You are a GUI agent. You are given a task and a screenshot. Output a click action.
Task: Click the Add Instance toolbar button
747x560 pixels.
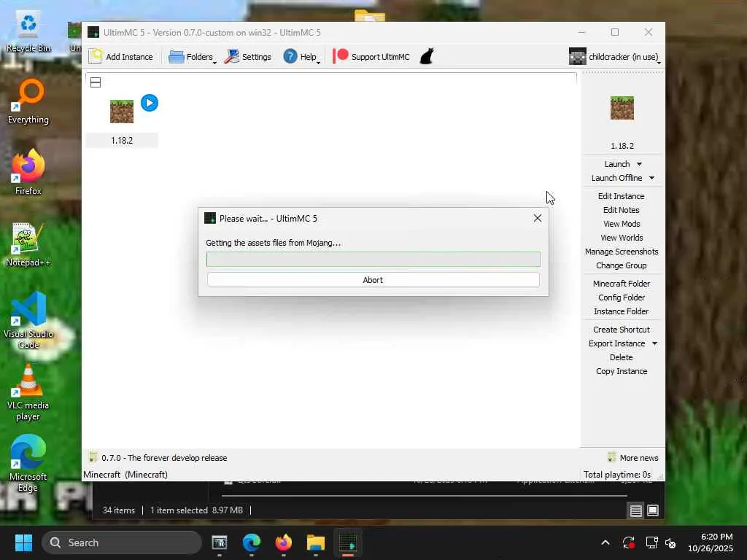[x=121, y=57]
